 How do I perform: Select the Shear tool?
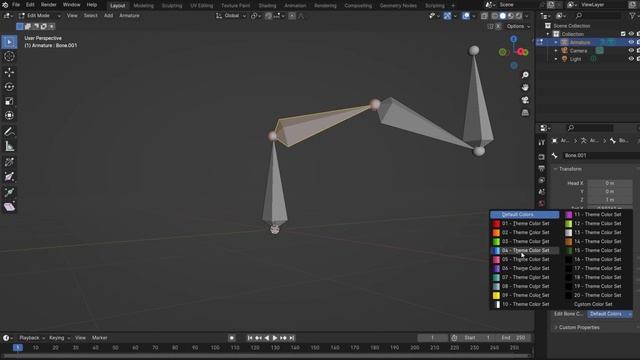9,207
